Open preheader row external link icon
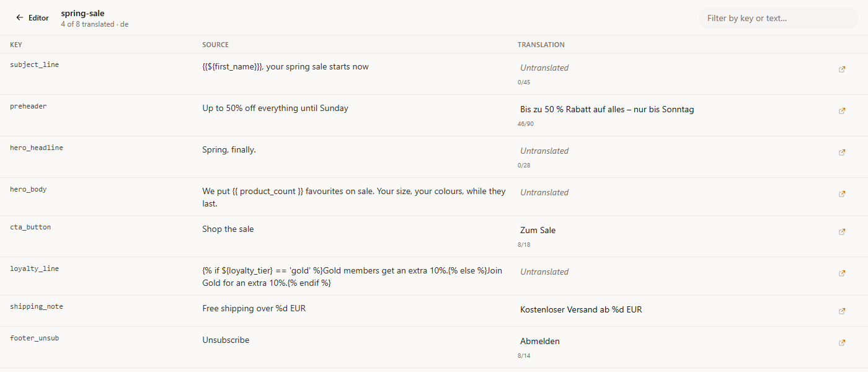868x372 pixels. click(x=841, y=111)
